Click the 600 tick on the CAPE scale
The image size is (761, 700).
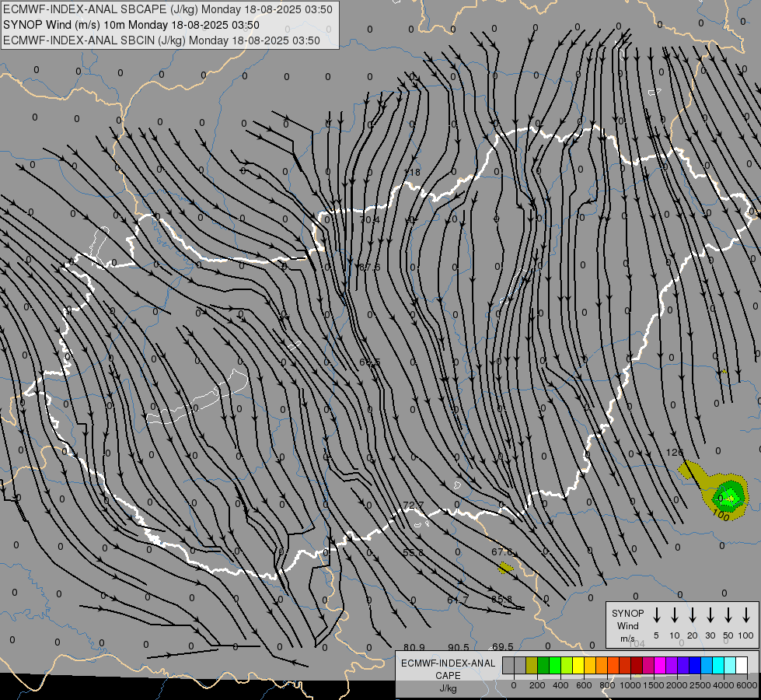(x=584, y=685)
